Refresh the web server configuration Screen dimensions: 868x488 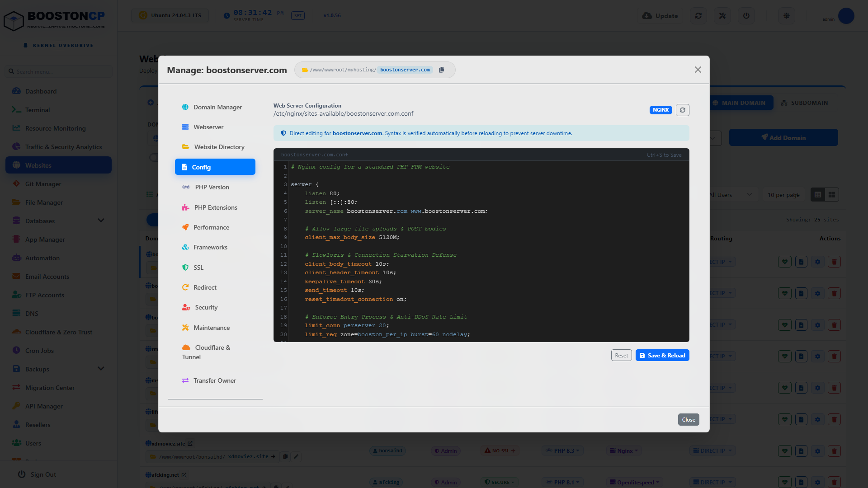pos(682,110)
